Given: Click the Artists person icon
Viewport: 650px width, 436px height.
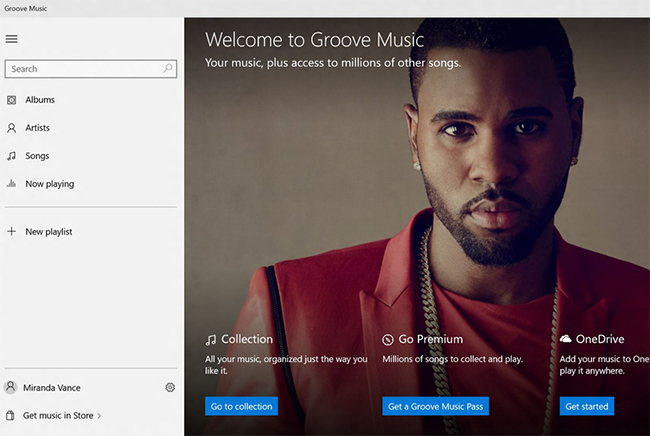Looking at the screenshot, I should tap(12, 128).
